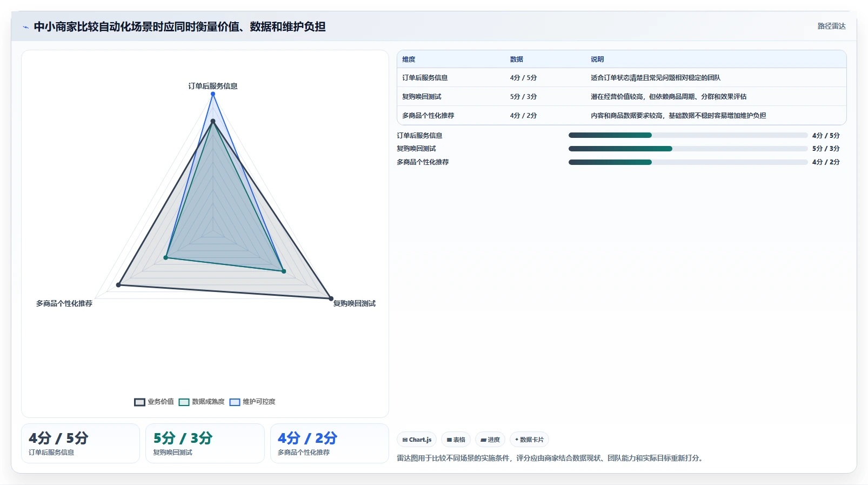Click the 数据 column header

click(517, 59)
